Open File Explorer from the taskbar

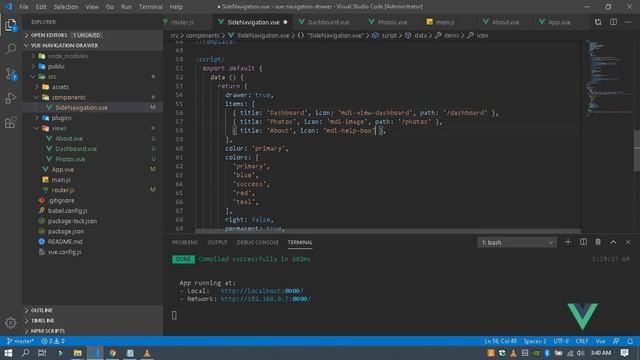pos(78,353)
